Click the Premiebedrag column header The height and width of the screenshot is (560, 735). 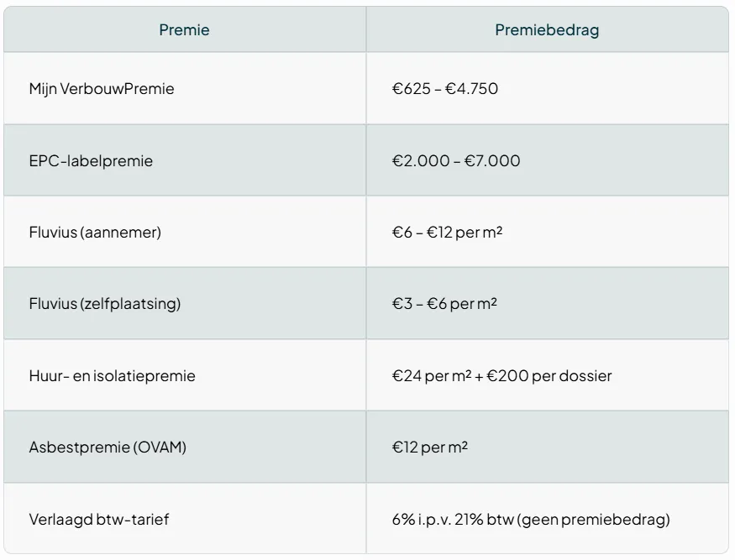pos(547,30)
